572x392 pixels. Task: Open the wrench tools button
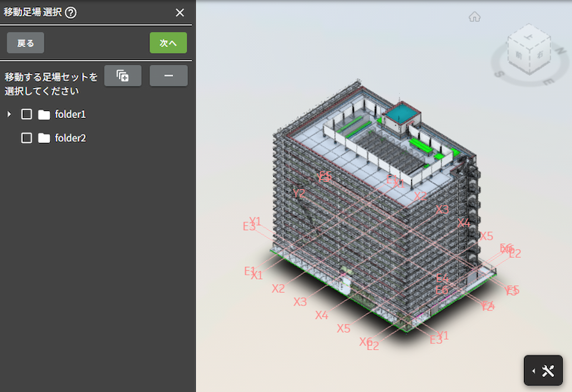tap(549, 371)
